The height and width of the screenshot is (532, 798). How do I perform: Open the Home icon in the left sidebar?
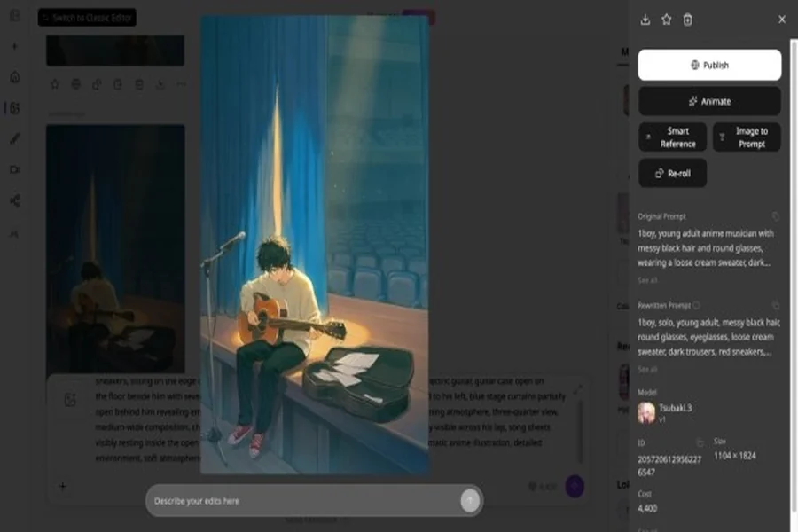click(15, 77)
